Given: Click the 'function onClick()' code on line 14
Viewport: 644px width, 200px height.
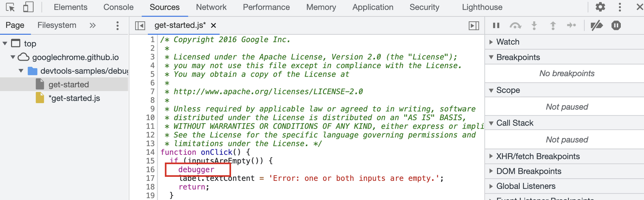Looking at the screenshot, I should pos(201,152).
